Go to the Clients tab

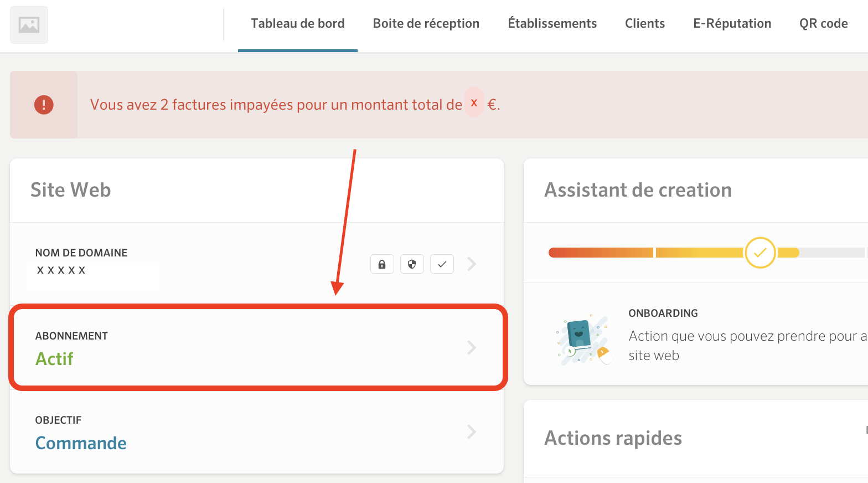[645, 24]
